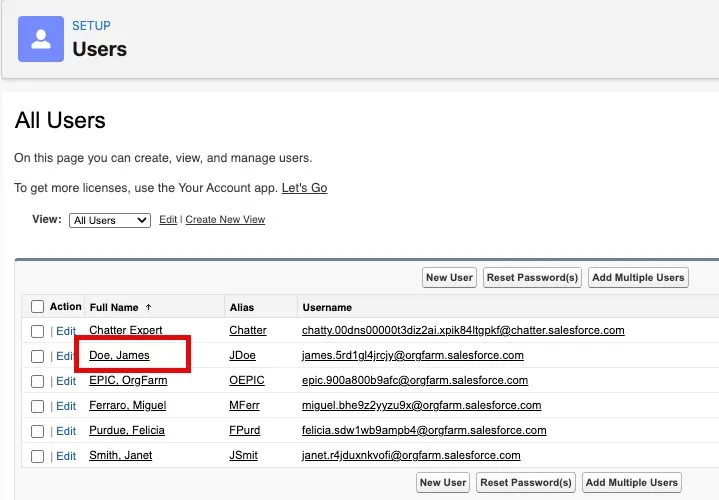The height and width of the screenshot is (500, 719).
Task: Open the EPIC, OrgFarm user record
Action: pyautogui.click(x=128, y=380)
